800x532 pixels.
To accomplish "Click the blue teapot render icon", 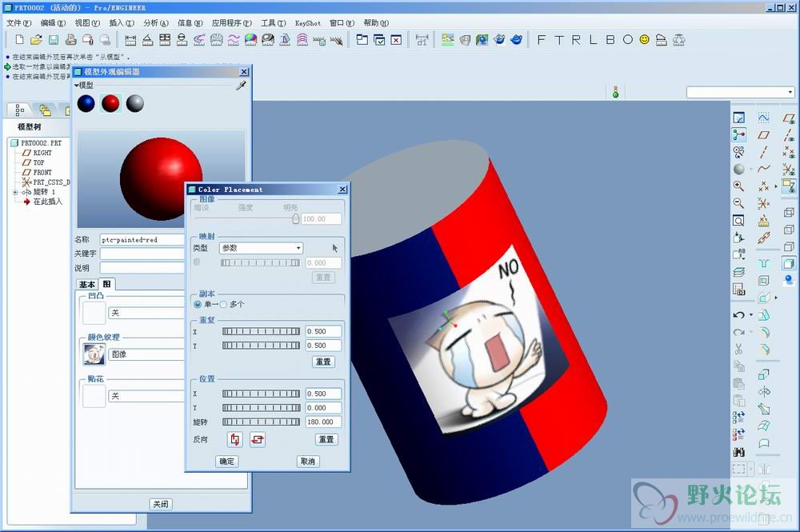I will click(516, 40).
